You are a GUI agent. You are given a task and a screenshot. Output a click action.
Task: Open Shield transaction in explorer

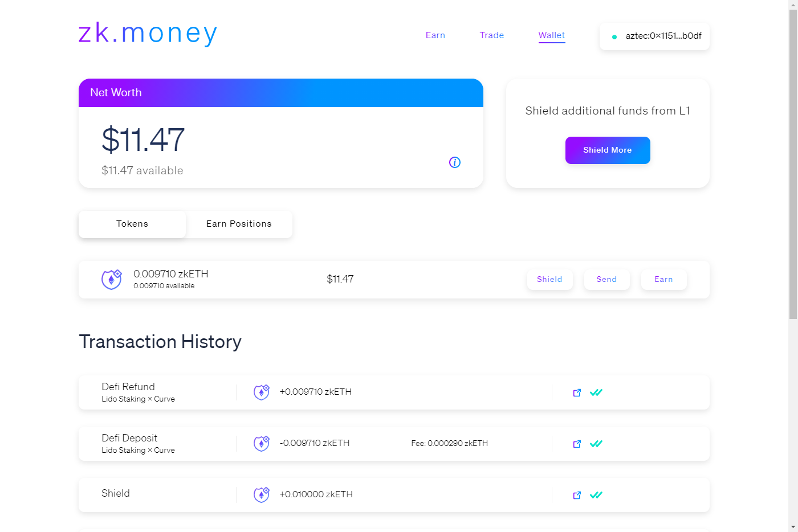(577, 495)
